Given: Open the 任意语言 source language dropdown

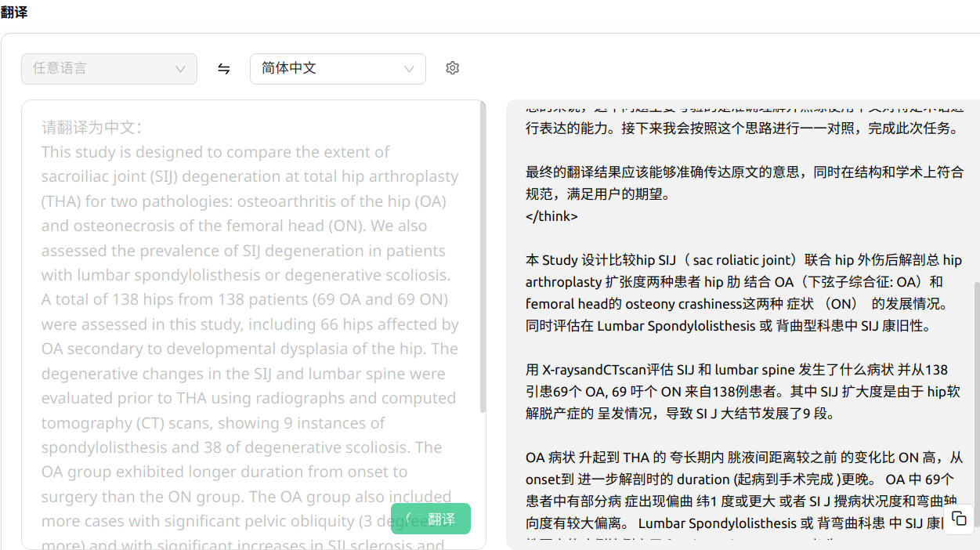Looking at the screenshot, I should [x=109, y=69].
